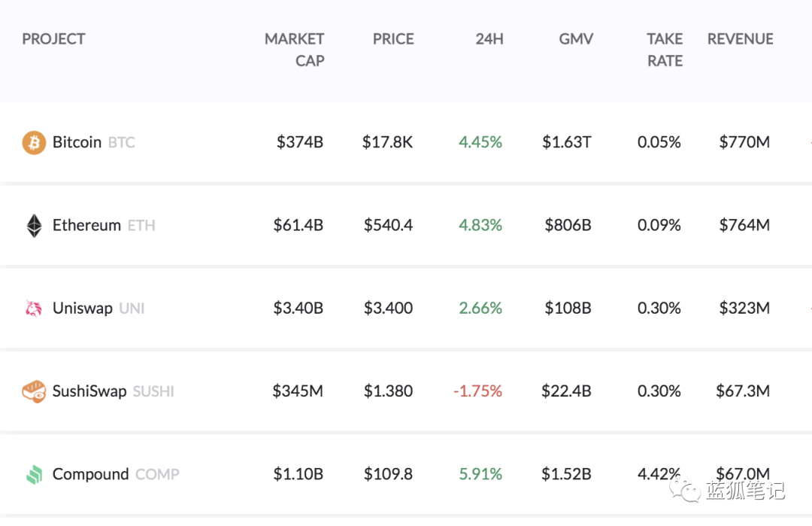Click the Compound green logo icon
Screen dimensions: 812x526
tap(34, 474)
